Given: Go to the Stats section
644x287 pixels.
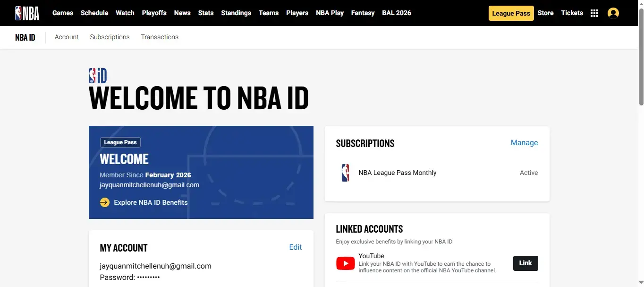Looking at the screenshot, I should click(x=206, y=13).
